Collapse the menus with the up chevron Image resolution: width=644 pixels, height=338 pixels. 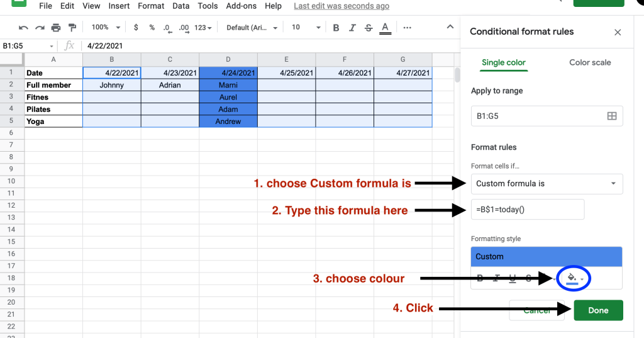pos(450,26)
